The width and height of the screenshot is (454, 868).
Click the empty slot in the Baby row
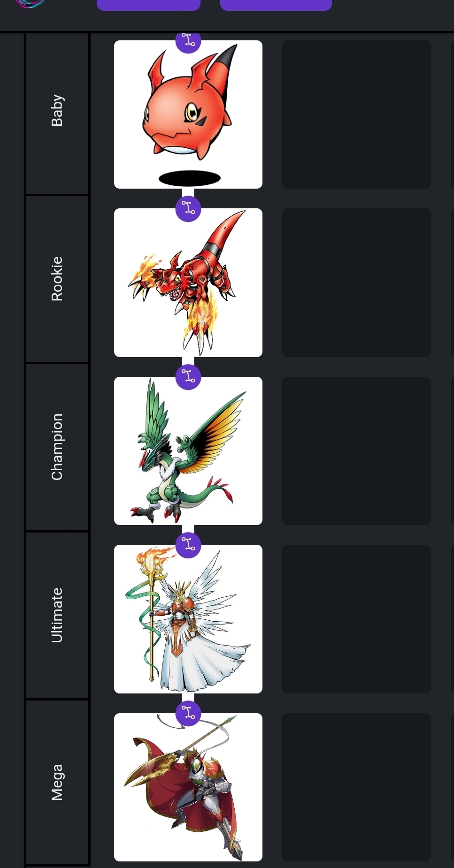tap(356, 114)
